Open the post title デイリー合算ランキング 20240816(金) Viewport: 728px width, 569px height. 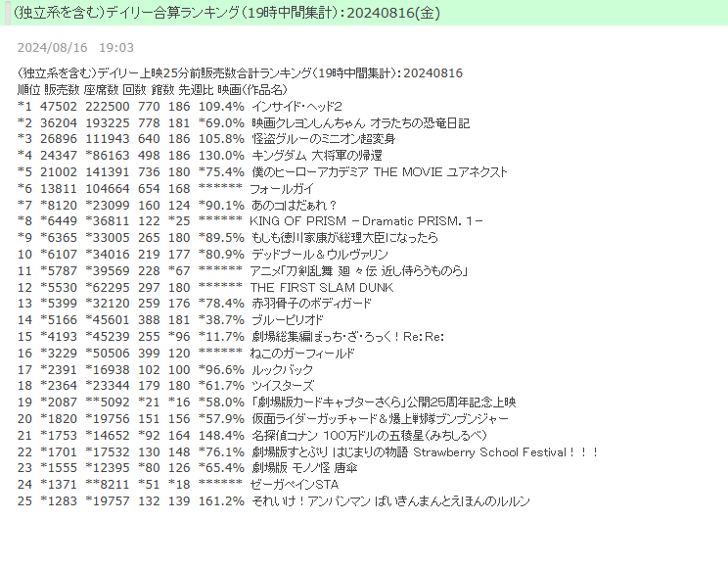[226, 13]
